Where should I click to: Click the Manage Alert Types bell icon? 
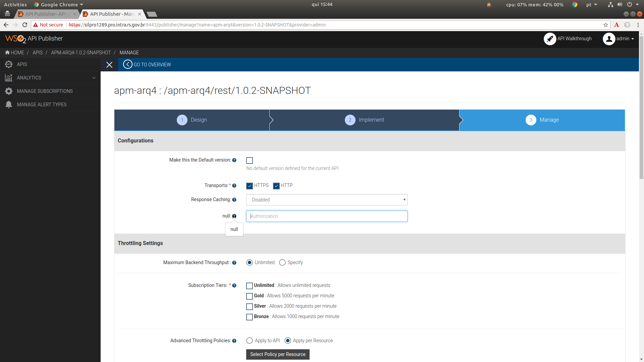pos(9,105)
